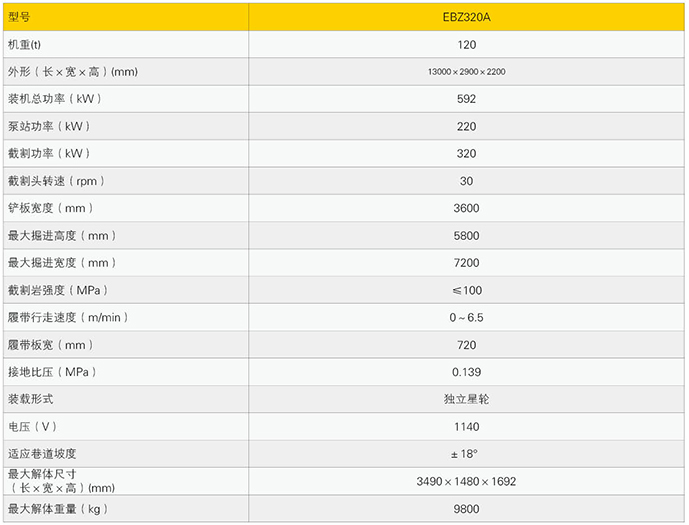The image size is (689, 525).
Task: Select the dimensions value 13000×2900×2200
Action: (x=466, y=72)
